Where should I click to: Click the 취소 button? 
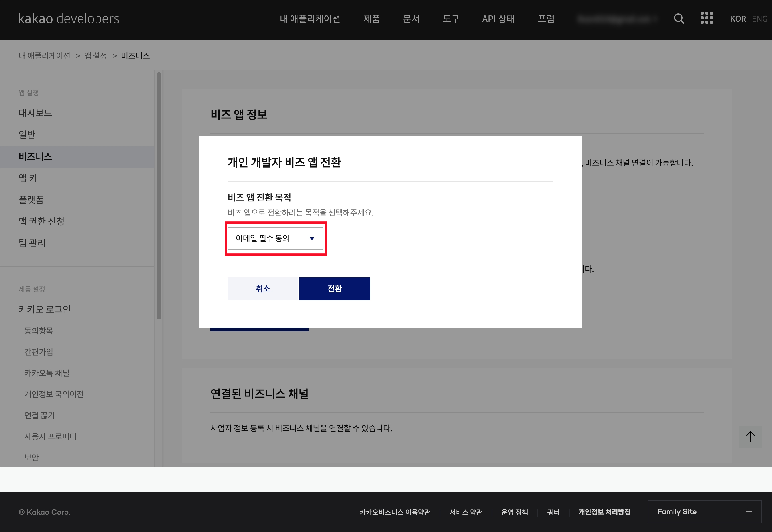pos(262,289)
